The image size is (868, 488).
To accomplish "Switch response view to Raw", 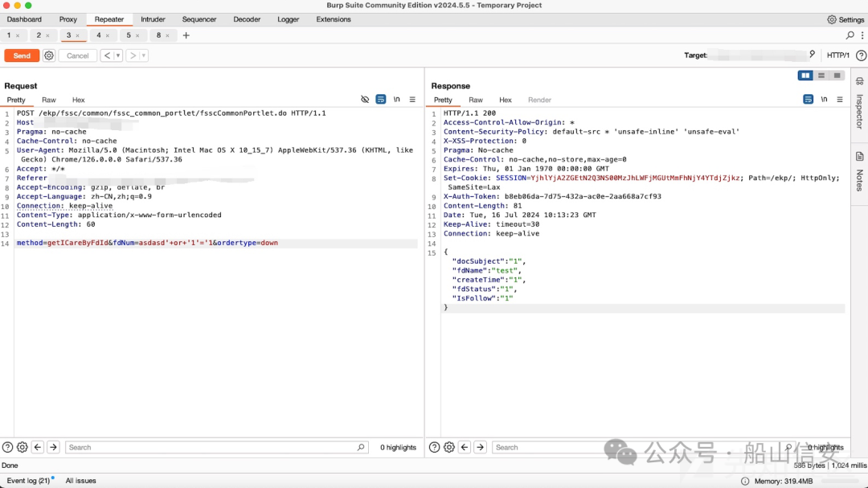I will 476,100.
